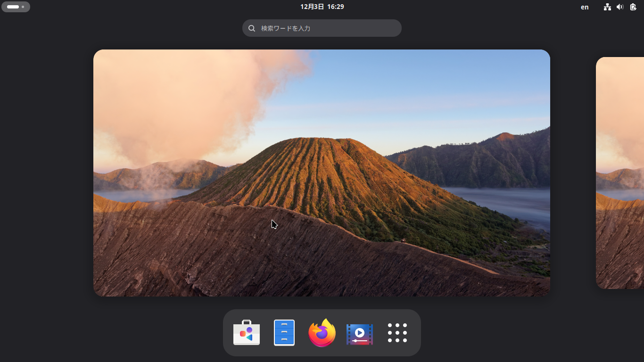Focus the 検索ワードを入力 search field
Viewport: 644px width, 362px height.
point(322,28)
